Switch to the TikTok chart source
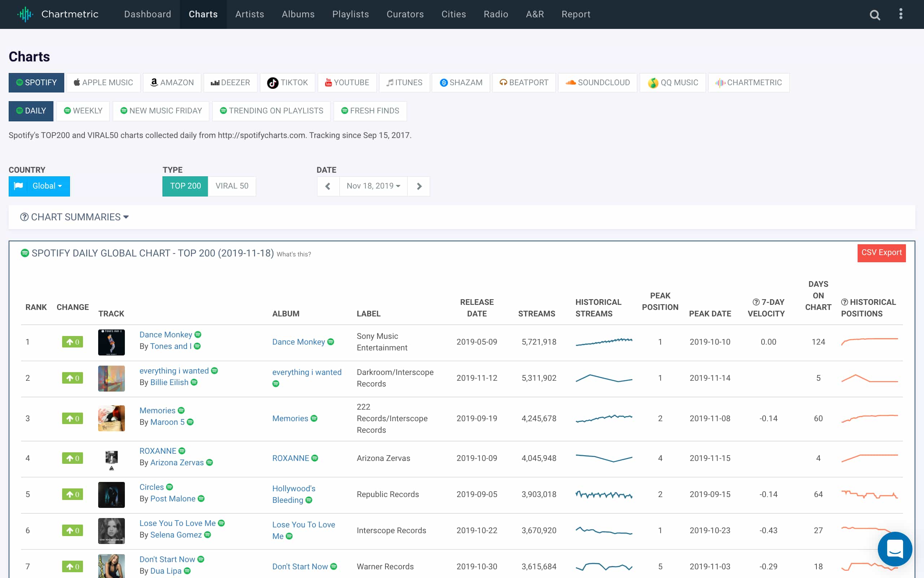Screen dimensions: 924x578 [288, 83]
